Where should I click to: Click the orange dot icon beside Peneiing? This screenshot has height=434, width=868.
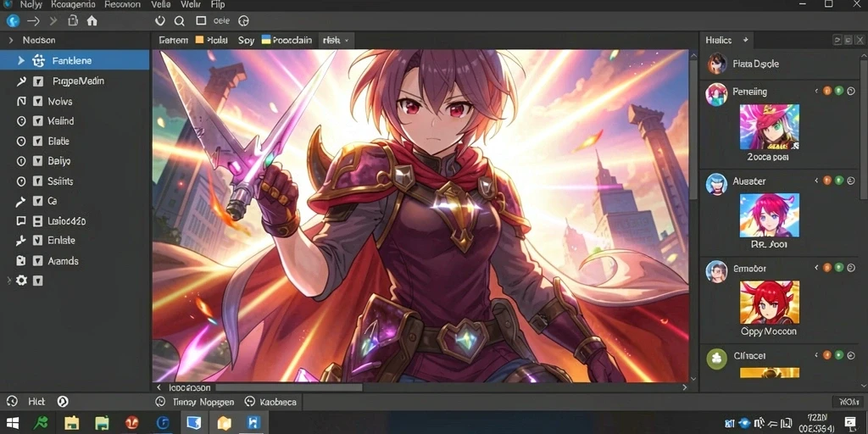827,92
